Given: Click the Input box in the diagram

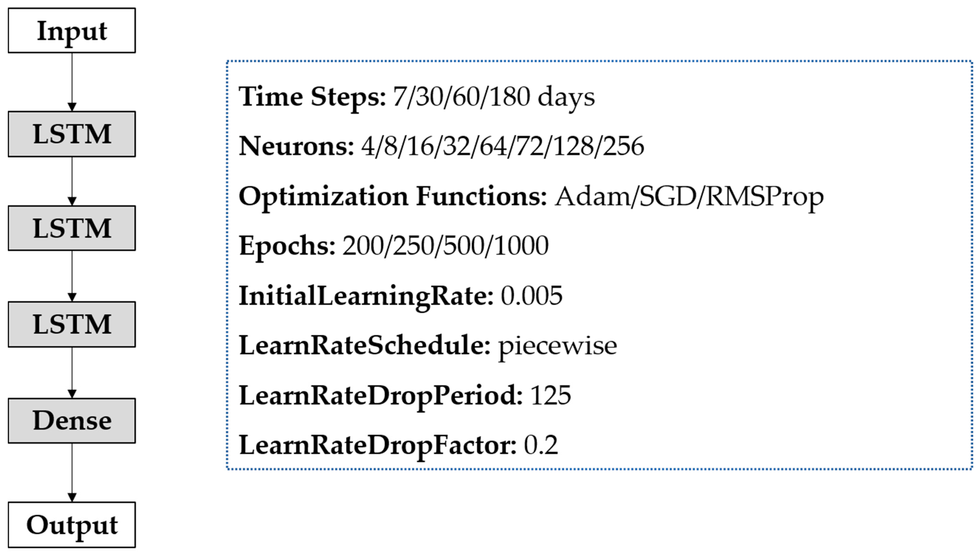Looking at the screenshot, I should [x=72, y=31].
